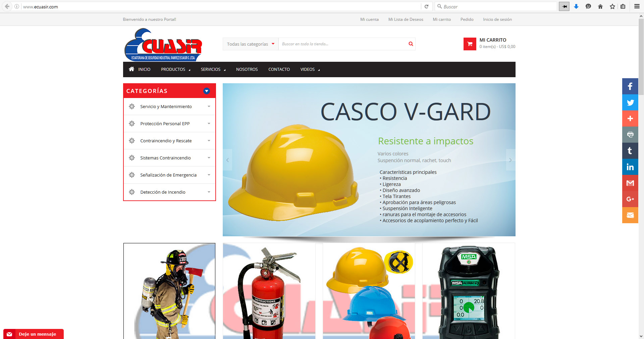644x339 pixels.
Task: Open the Pedido link
Action: tap(467, 19)
